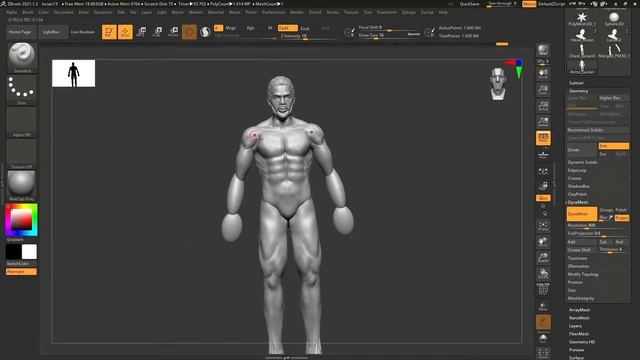Adjust the Draw Size slider
Image resolution: width=640 pixels, height=360 pixels.
[x=389, y=36]
